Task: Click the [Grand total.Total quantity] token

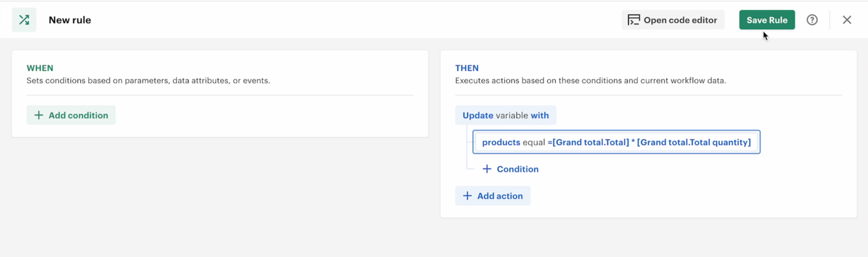Action: (693, 143)
